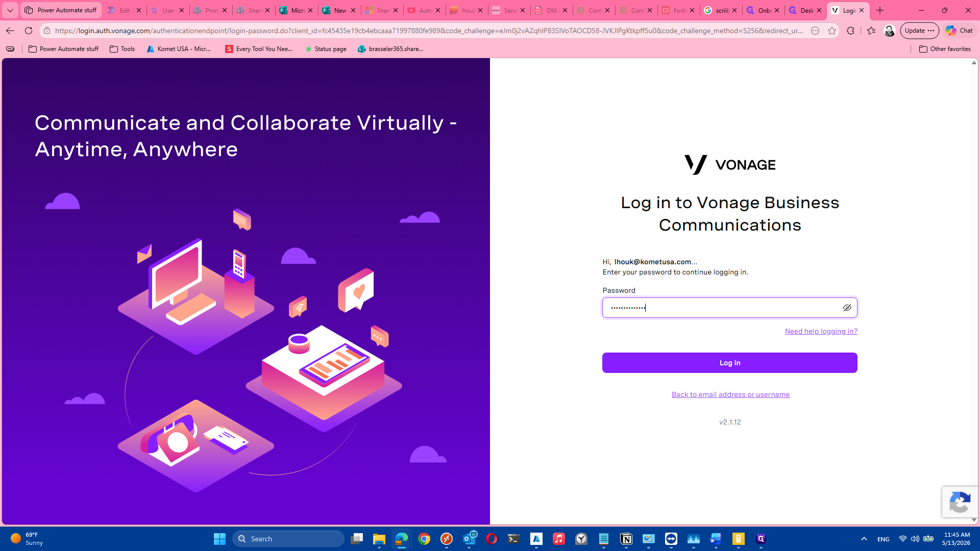Click the reCAPTCHA badge
The height and width of the screenshot is (551, 980).
(x=960, y=502)
